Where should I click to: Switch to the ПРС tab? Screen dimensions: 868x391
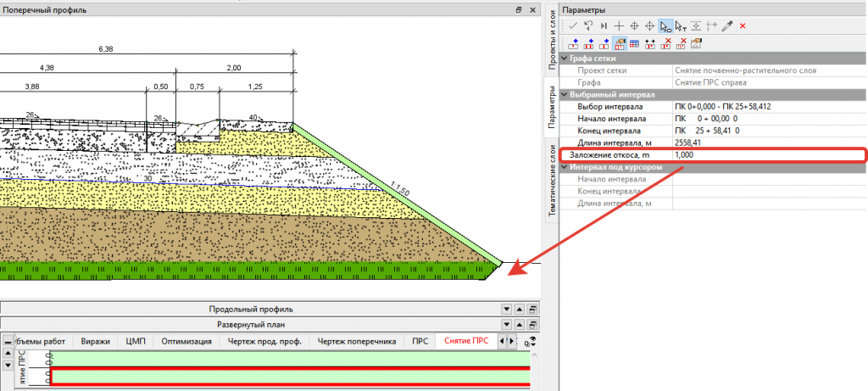[x=420, y=341]
